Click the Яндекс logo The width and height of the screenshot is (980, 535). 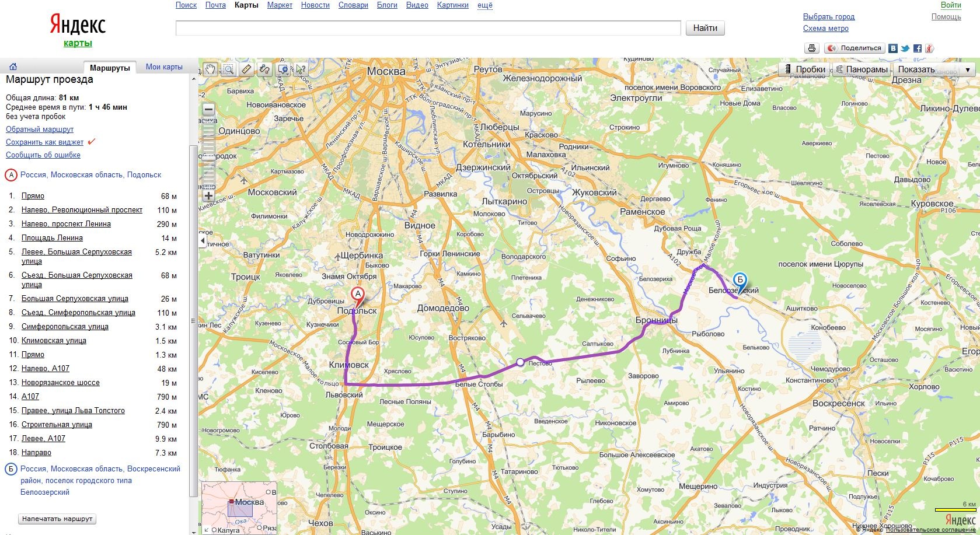tap(78, 25)
